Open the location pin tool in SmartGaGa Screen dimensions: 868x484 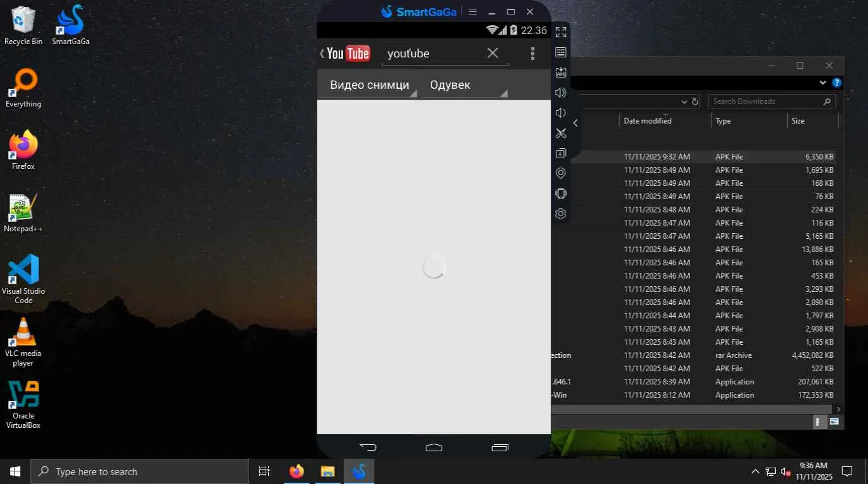(561, 173)
